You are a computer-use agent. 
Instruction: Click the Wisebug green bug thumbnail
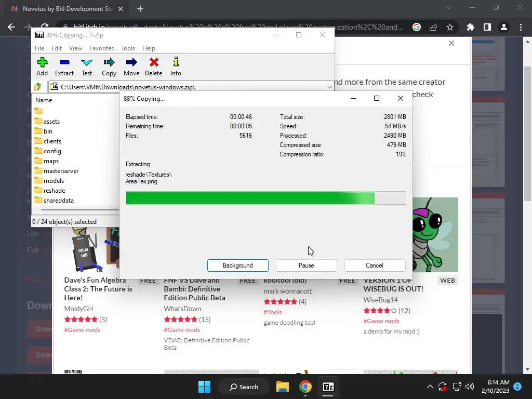click(435, 235)
